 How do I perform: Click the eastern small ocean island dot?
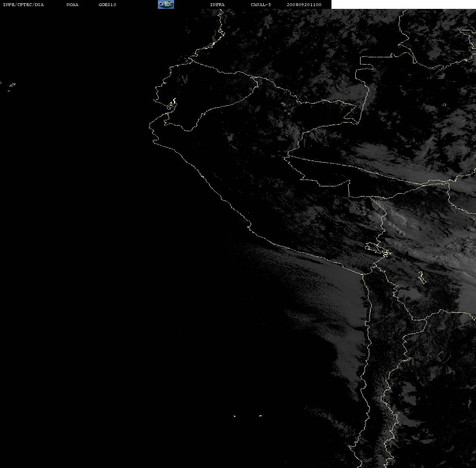[x=261, y=416]
